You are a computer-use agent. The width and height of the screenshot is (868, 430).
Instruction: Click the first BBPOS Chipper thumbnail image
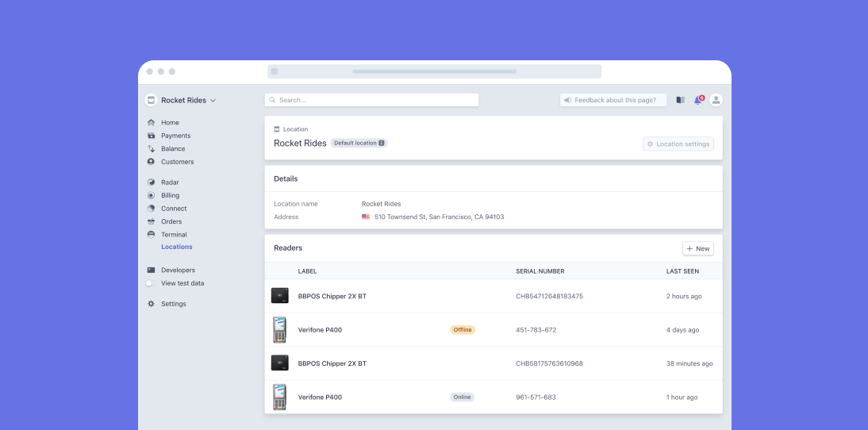tap(279, 296)
